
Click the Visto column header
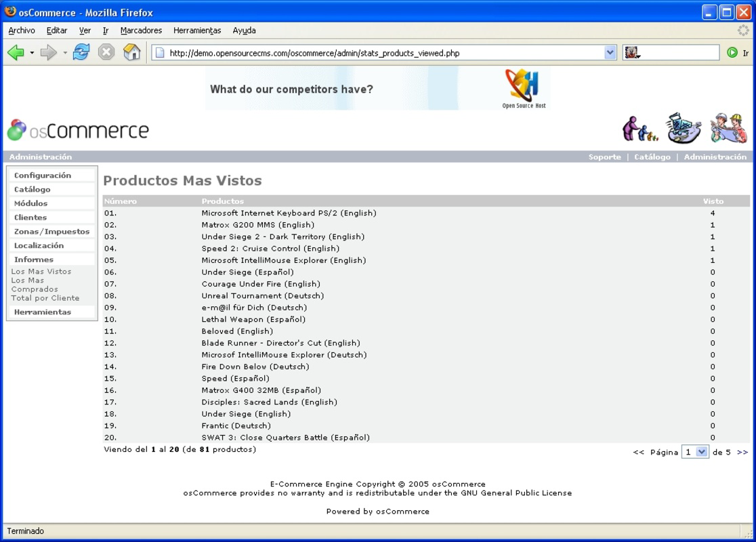(x=713, y=201)
